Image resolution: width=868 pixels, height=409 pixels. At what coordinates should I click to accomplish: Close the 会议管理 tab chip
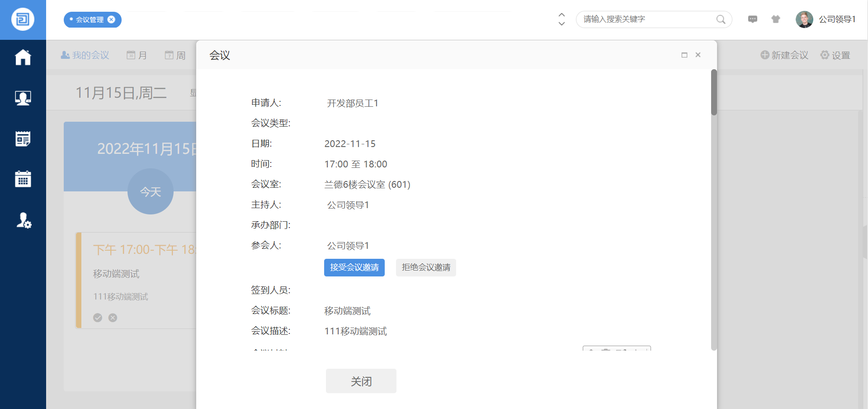(111, 19)
